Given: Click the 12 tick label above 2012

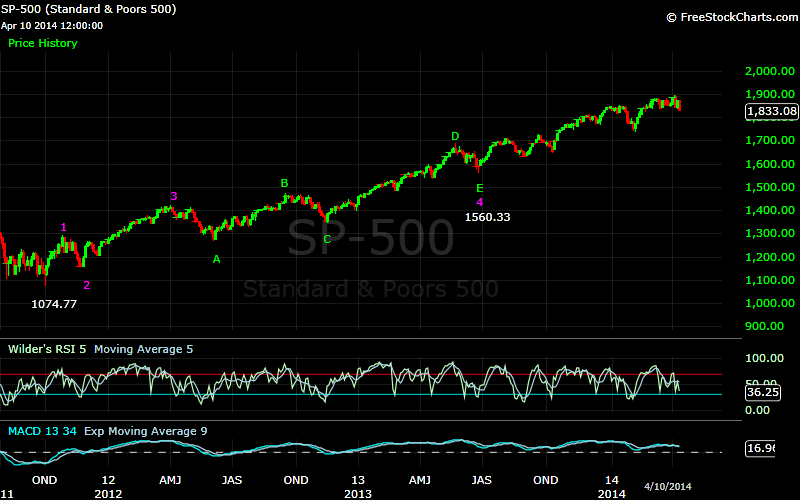Looking at the screenshot, I should pyautogui.click(x=108, y=480).
